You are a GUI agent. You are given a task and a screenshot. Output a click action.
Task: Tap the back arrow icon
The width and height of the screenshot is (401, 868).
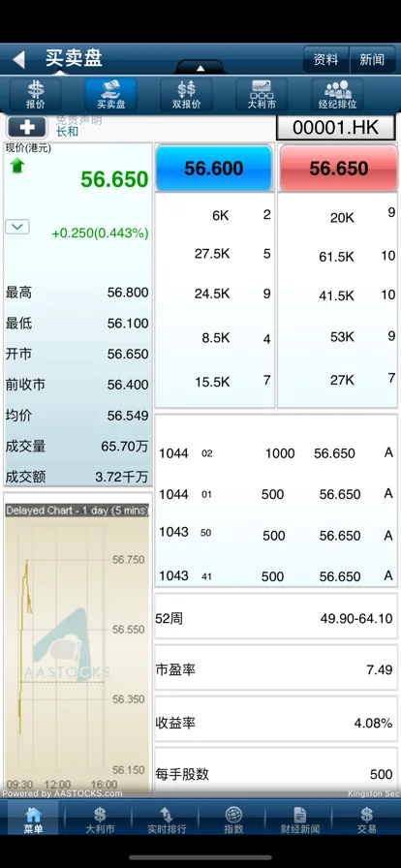tap(19, 59)
